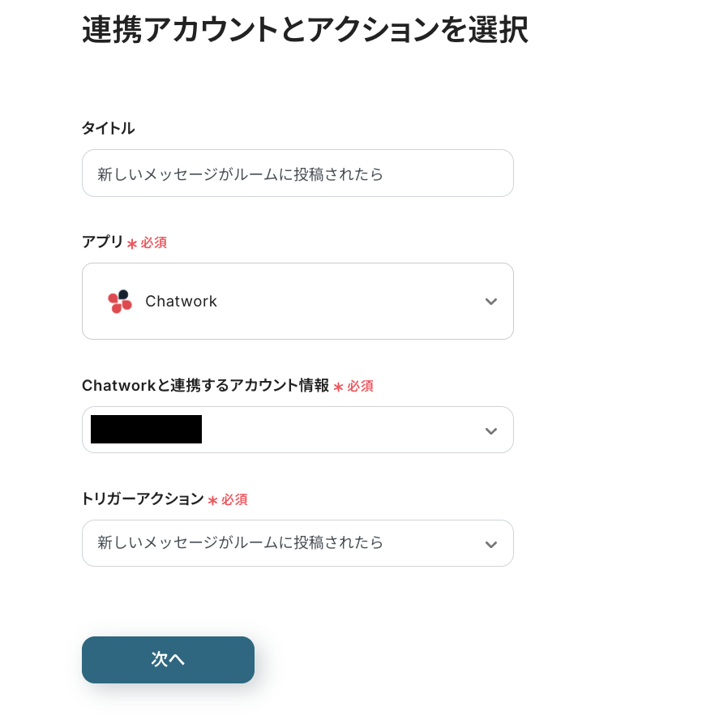Click the 必須 marker beside アカウント情報
Screen dimensions: 702x728
tap(361, 387)
